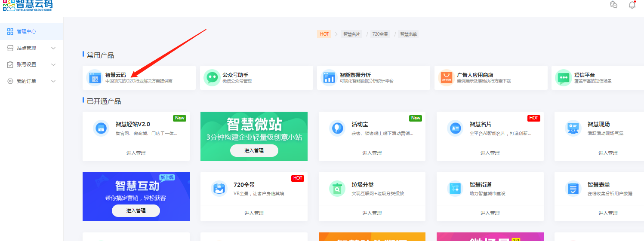Click the 720全景 tag in hot bar

tap(380, 34)
